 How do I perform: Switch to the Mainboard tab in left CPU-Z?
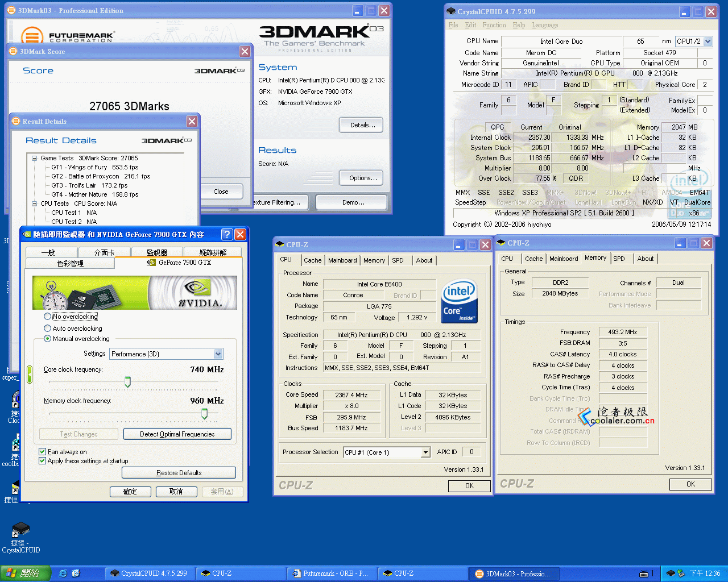[x=342, y=260]
